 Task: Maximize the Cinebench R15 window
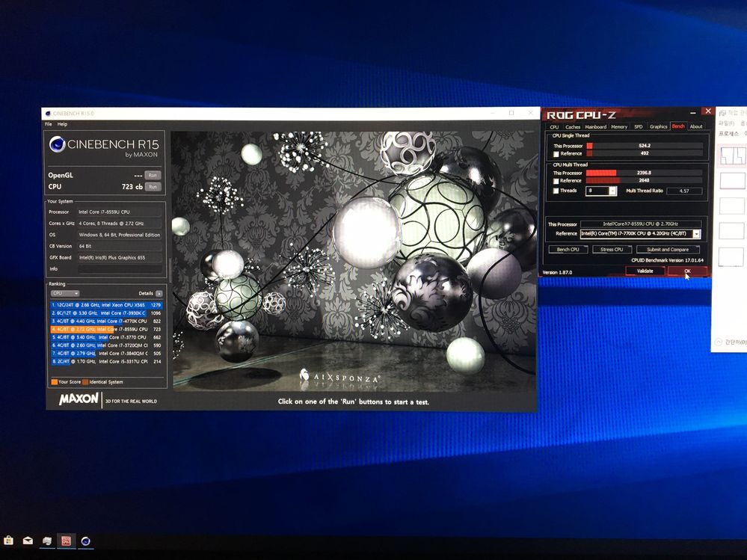pyautogui.click(x=511, y=113)
